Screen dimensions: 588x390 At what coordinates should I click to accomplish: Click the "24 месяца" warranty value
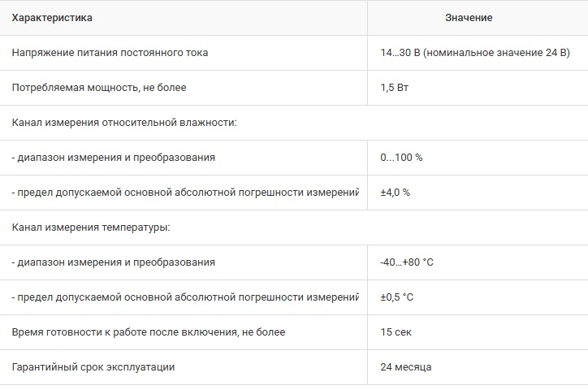(405, 367)
